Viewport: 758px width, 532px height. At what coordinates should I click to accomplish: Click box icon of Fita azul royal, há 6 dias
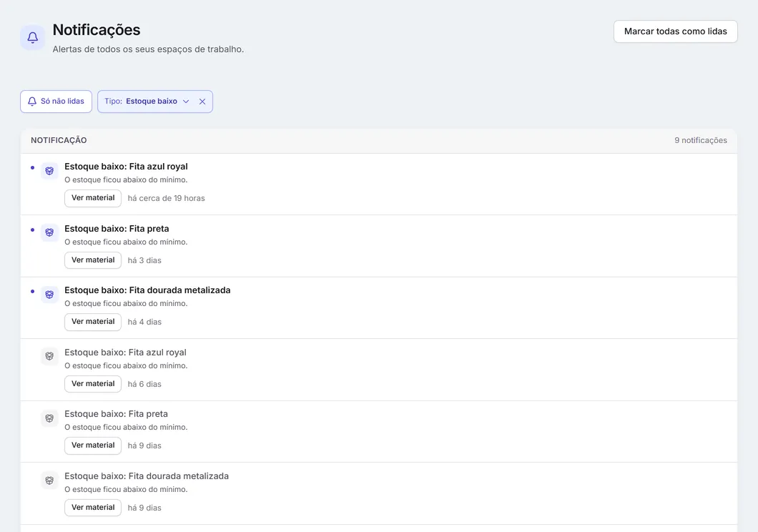(49, 356)
